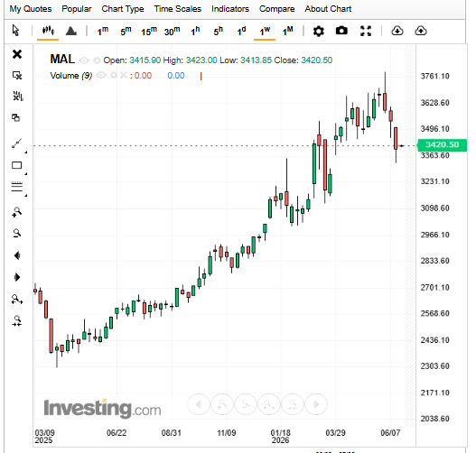
Task: Open the Chart Type menu
Action: [123, 9]
